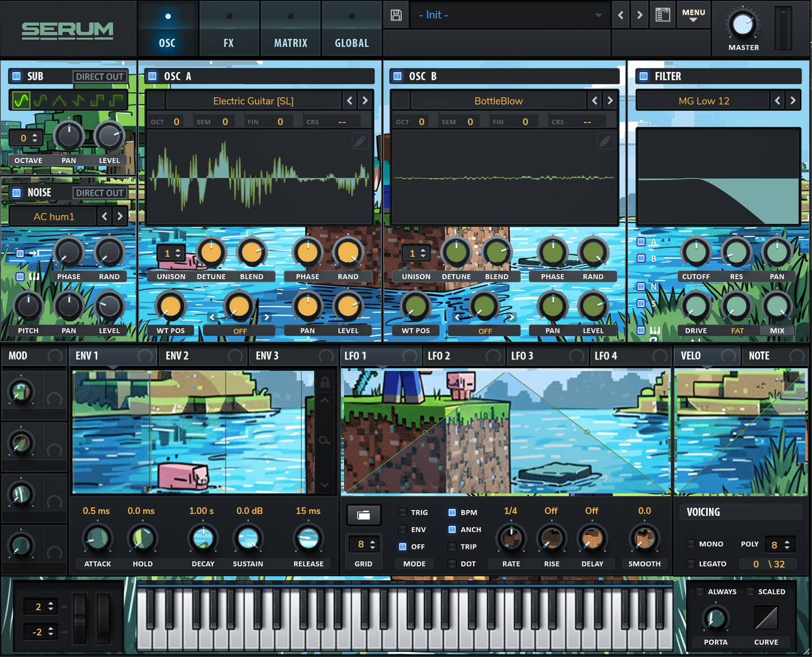Click the envelope ATTACK knob
This screenshot has width=812, height=657.
click(97, 539)
